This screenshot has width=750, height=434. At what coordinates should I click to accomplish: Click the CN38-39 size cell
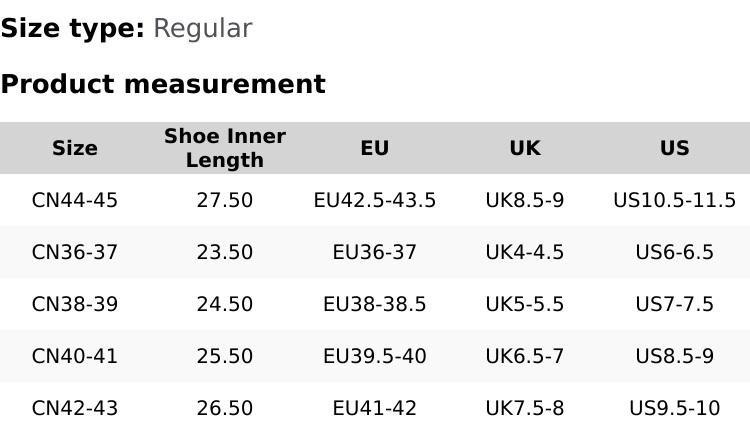pos(75,304)
